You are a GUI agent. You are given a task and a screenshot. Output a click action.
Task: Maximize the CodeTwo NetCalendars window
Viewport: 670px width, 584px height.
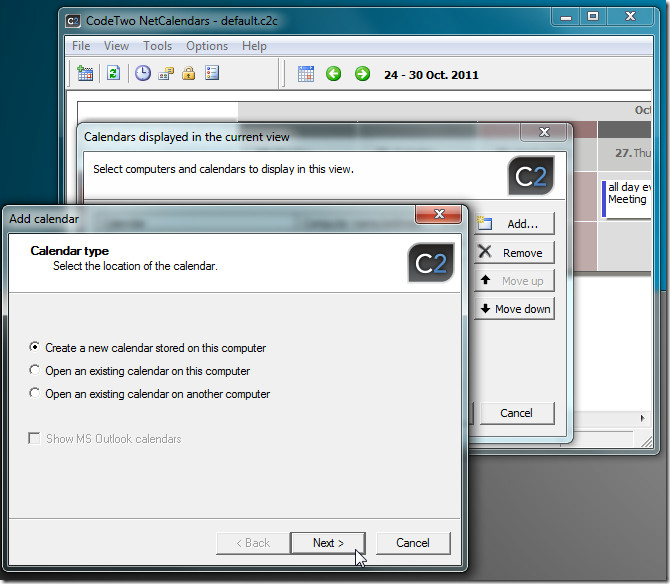(x=593, y=18)
